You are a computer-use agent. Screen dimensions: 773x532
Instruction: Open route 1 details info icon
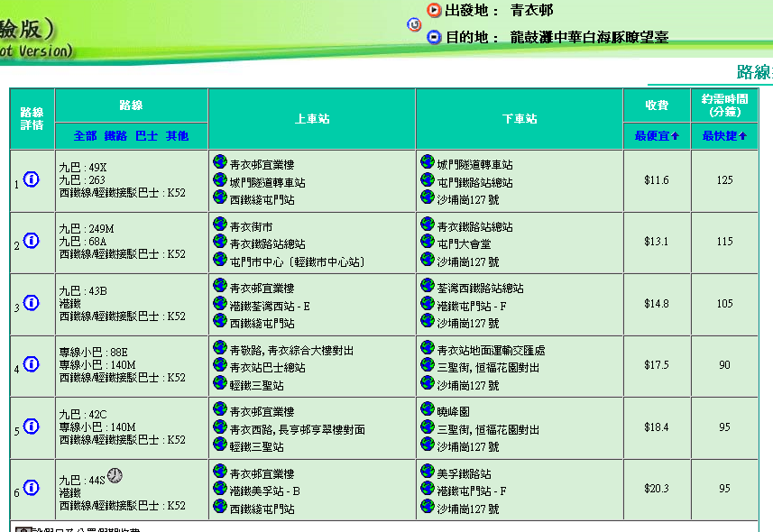click(32, 179)
